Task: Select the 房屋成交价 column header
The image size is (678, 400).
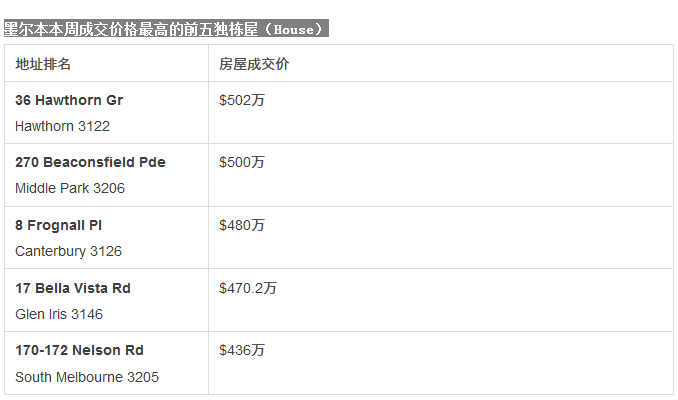Action: pyautogui.click(x=254, y=64)
